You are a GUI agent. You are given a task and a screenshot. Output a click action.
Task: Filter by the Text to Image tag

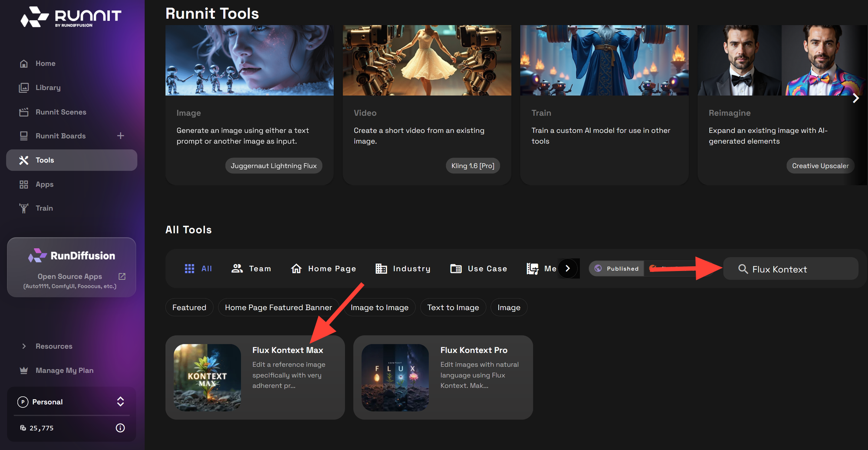453,308
